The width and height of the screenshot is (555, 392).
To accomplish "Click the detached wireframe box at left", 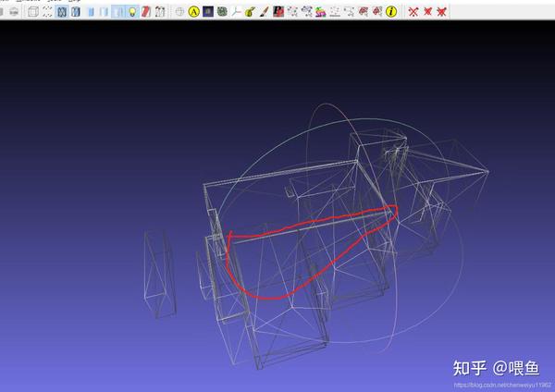I will [160, 274].
